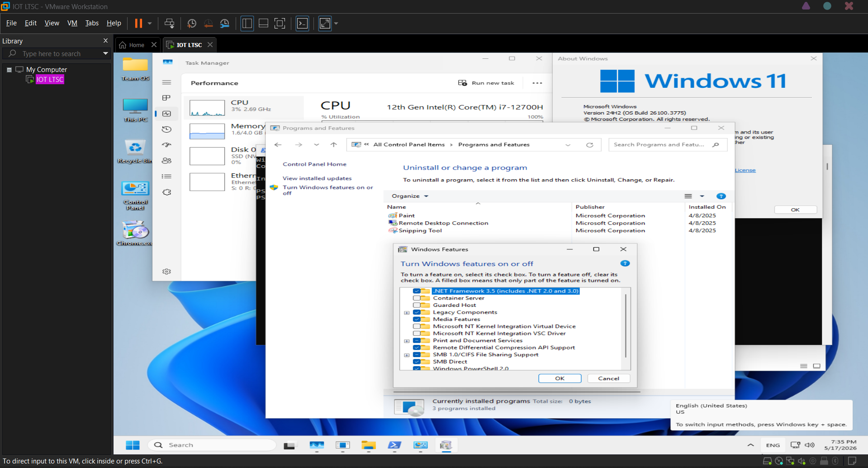Open the stretch guest dropdown arrow
The height and width of the screenshot is (468, 868).
point(336,24)
